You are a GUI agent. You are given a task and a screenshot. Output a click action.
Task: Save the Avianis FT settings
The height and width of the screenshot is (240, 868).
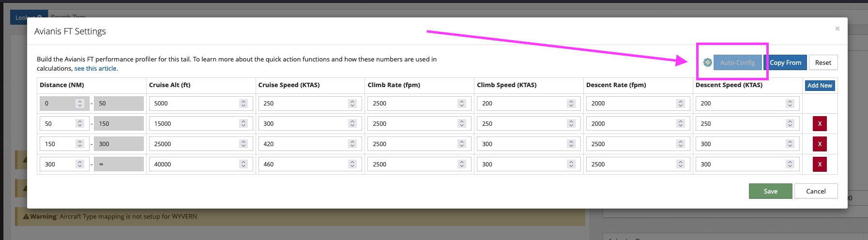(x=770, y=191)
